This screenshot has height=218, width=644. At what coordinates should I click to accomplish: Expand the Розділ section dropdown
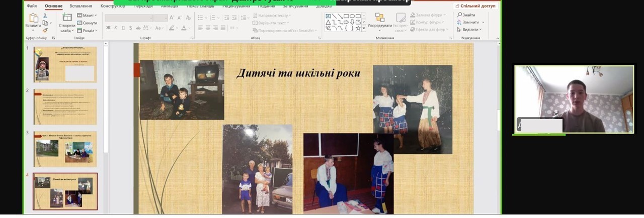tap(88, 30)
